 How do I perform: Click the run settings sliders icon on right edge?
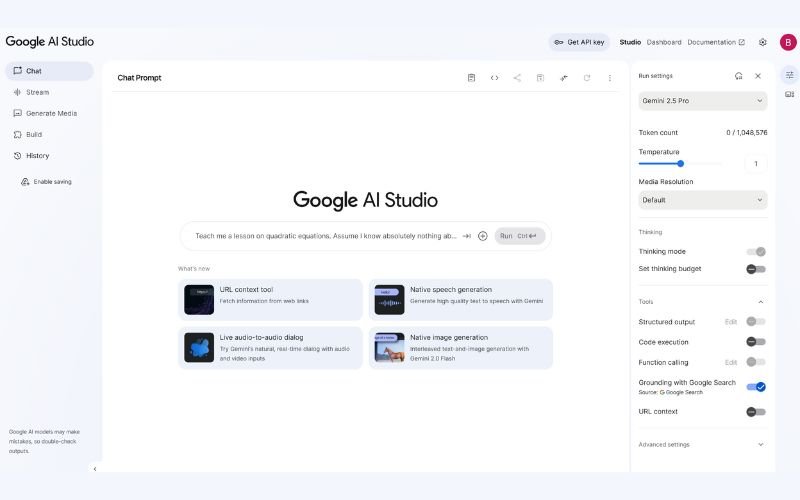[x=789, y=75]
